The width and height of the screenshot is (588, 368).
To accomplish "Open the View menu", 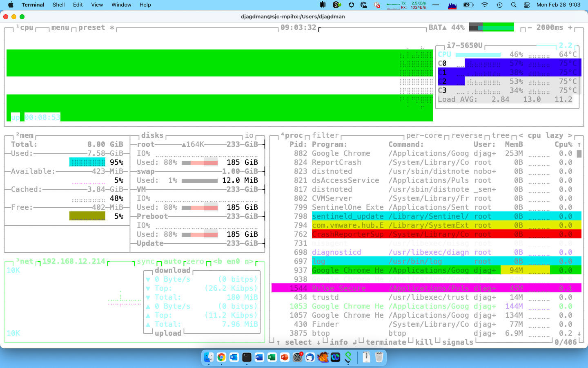I will pos(97,4).
